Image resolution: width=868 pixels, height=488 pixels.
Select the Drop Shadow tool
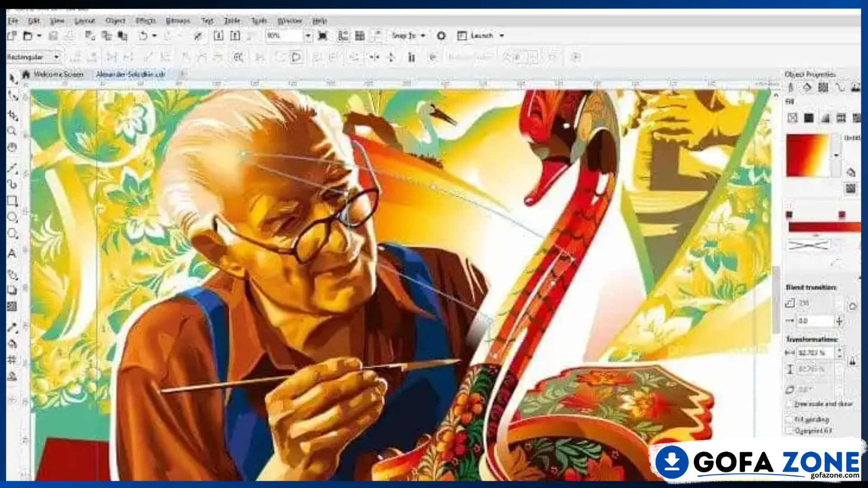12,291
